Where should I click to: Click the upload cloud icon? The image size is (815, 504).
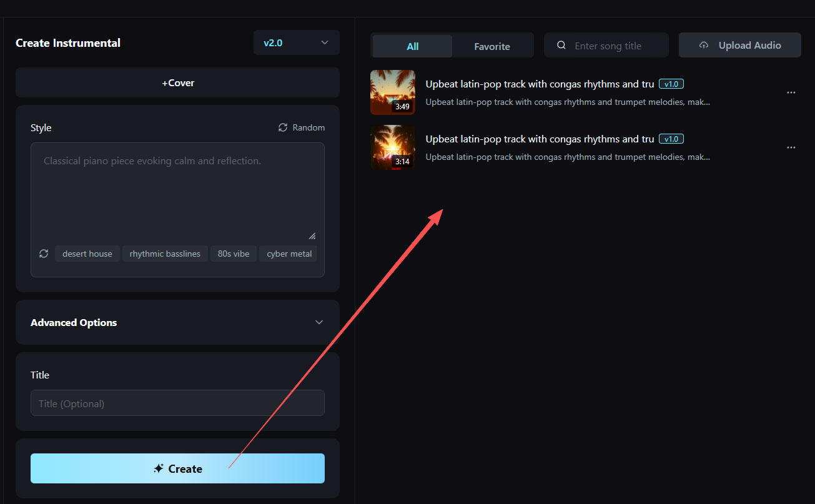[704, 46]
